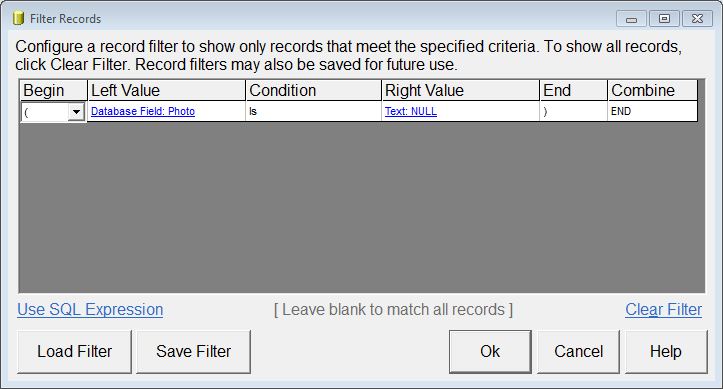This screenshot has height=389, width=723.
Task: Open the Begin parenthesis dropdown arrow
Action: (76, 112)
